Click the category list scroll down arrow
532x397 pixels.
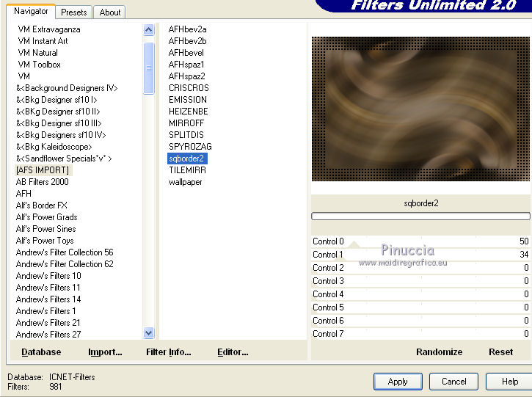(149, 332)
